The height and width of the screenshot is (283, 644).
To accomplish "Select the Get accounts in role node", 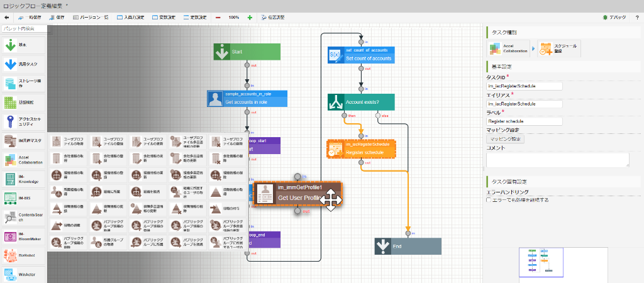I will (x=247, y=98).
